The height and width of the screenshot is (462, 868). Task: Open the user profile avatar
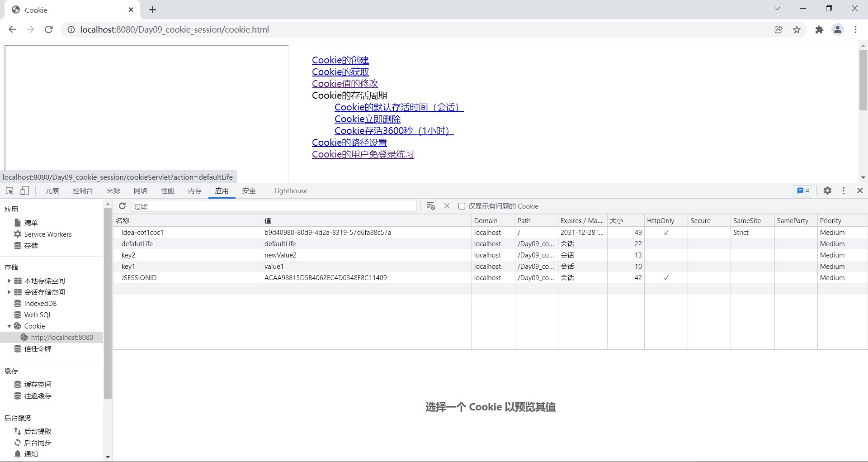point(837,29)
